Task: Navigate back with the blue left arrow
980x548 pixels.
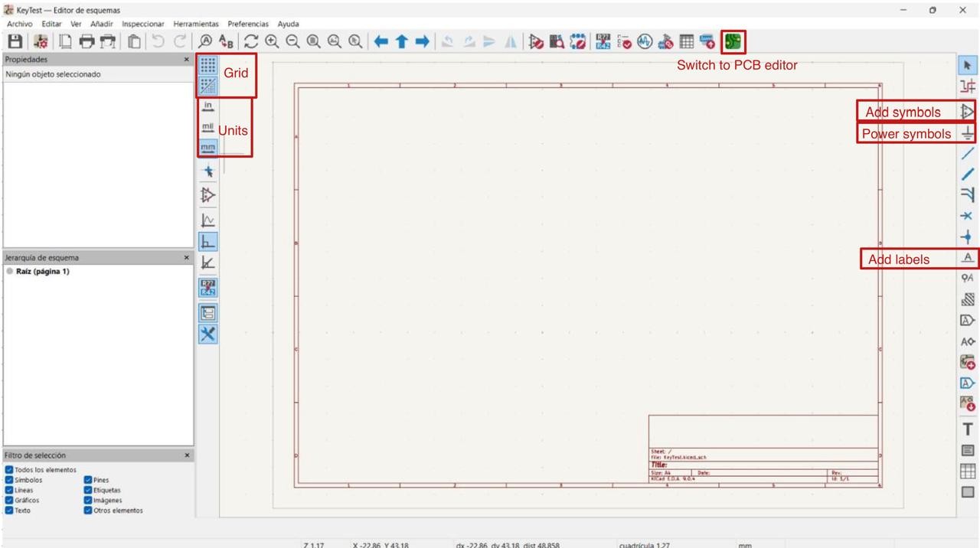Action: [381, 41]
